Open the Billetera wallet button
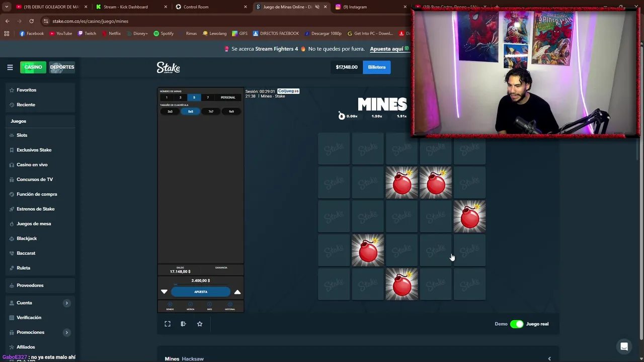The width and height of the screenshot is (644, 362). coord(376,67)
